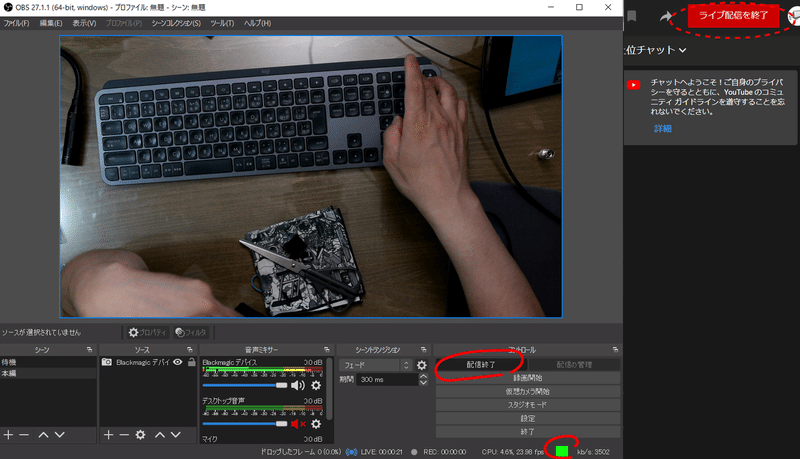Remove selected scene with minus icon
This screenshot has width=800, height=459.
(24, 435)
